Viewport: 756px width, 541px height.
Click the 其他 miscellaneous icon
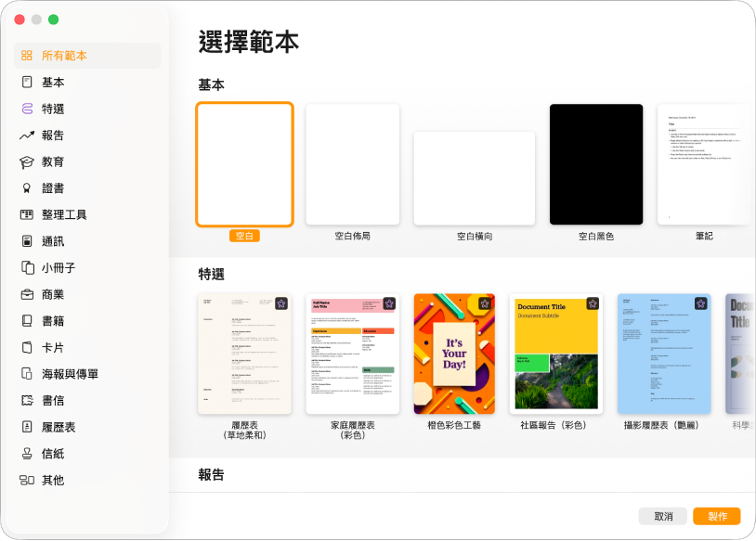pyautogui.click(x=27, y=480)
